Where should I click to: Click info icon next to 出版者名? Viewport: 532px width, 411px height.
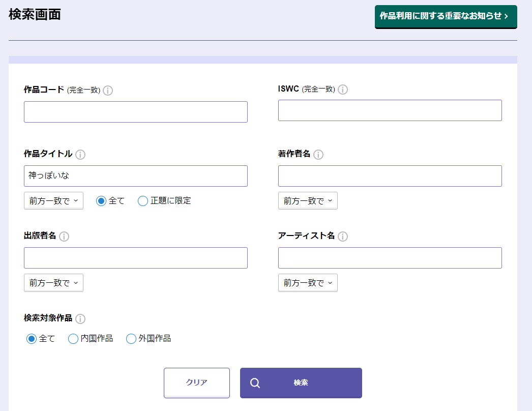(64, 237)
